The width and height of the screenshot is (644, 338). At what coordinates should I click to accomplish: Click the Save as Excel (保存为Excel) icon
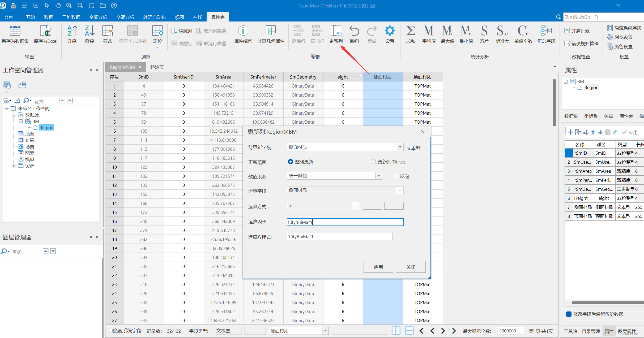[45, 31]
